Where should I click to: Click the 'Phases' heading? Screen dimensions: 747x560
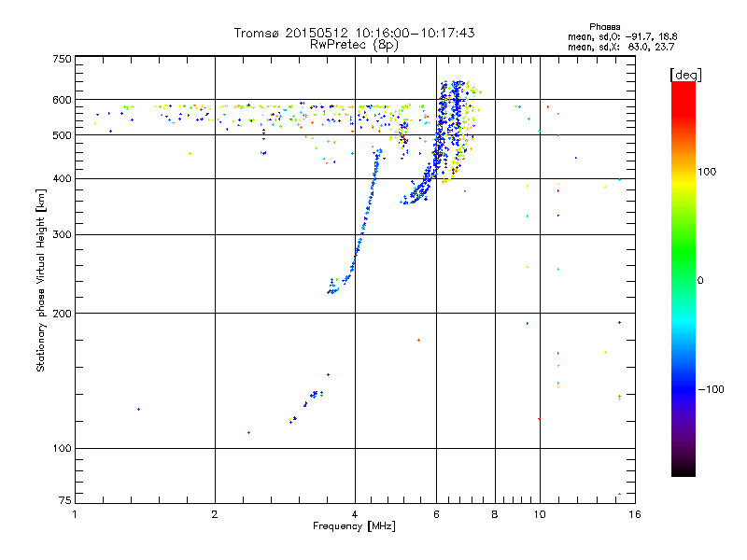click(x=604, y=27)
